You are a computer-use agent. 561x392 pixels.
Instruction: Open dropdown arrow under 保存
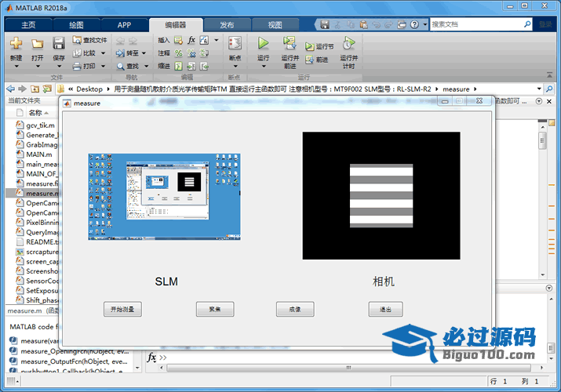[59, 67]
